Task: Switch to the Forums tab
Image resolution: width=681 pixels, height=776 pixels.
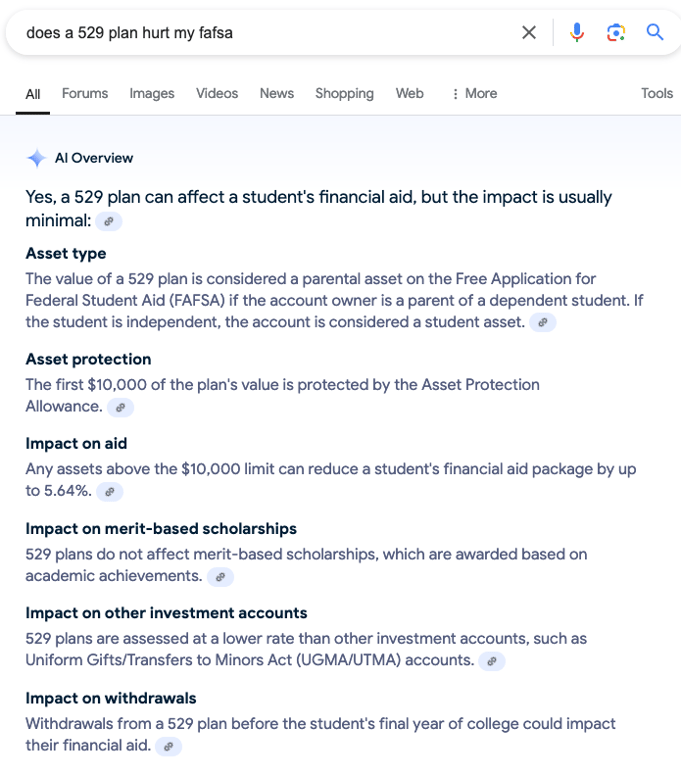Action: click(85, 94)
